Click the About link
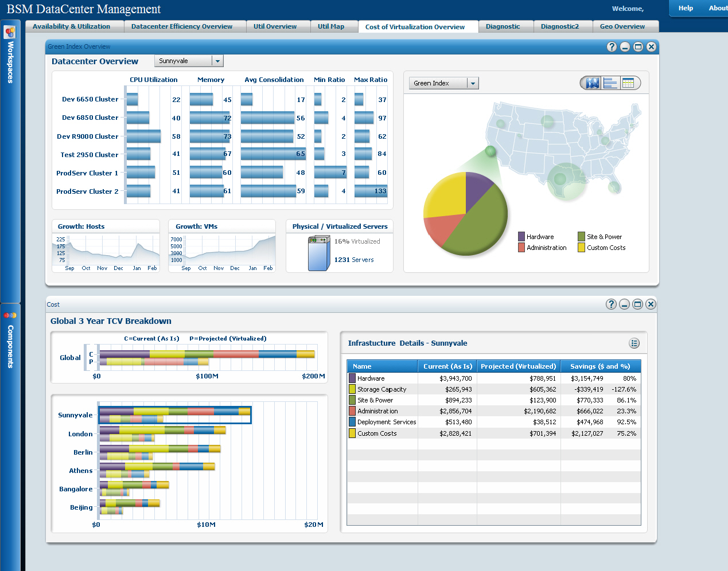Image resolution: width=728 pixels, height=571 pixels. coord(718,8)
